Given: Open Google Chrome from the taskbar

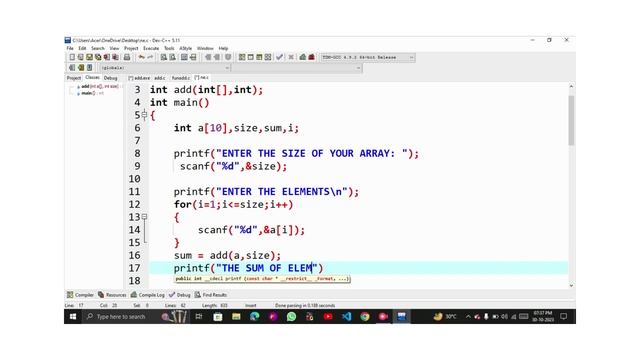Looking at the screenshot, I should click(365, 316).
